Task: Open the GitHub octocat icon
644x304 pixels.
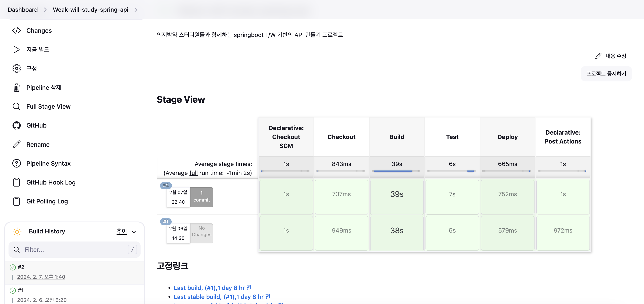Action: [16, 125]
